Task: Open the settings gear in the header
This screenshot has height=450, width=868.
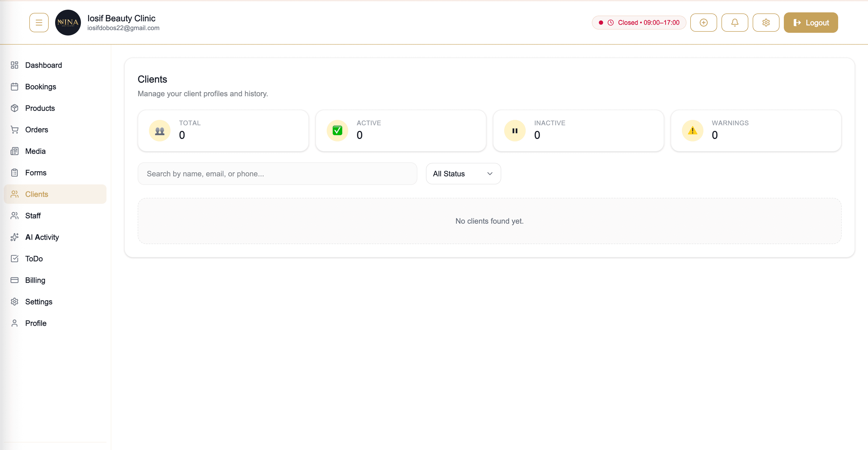Action: pyautogui.click(x=766, y=22)
